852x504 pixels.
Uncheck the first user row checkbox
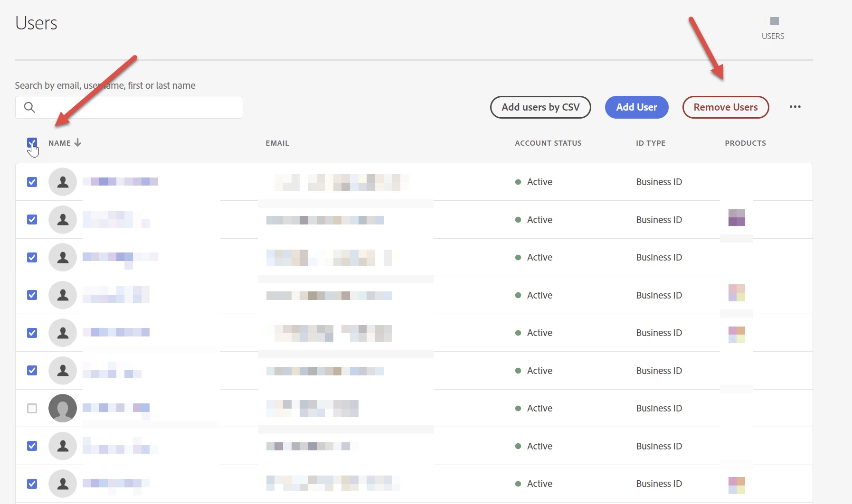point(32,182)
